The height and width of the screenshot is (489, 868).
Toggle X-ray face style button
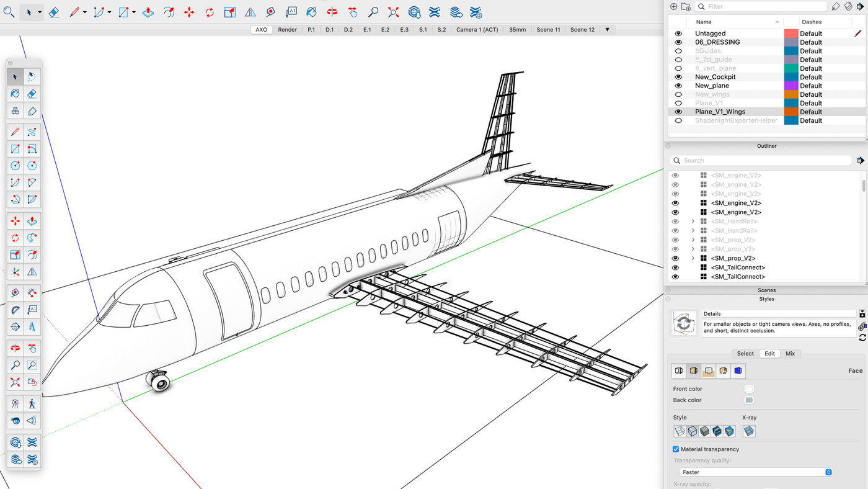749,431
